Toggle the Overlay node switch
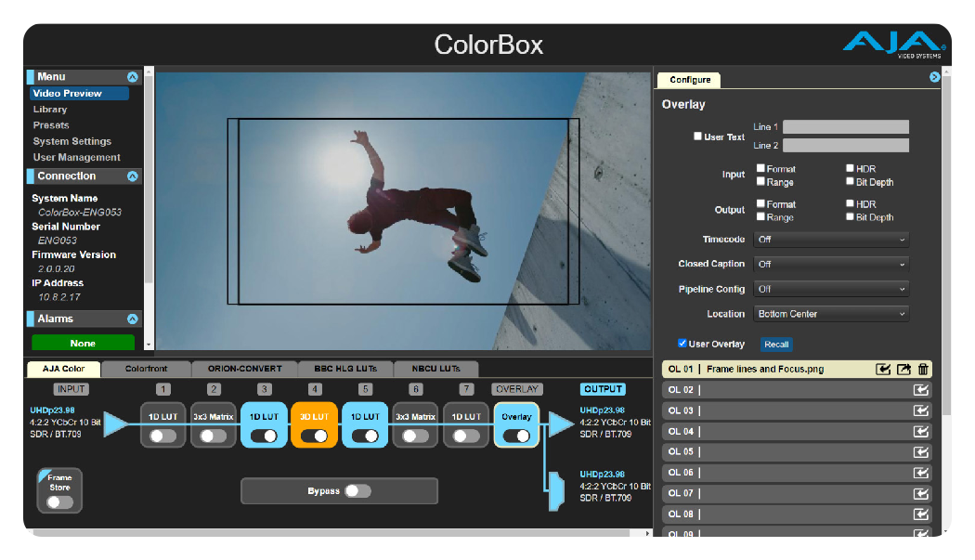The width and height of the screenshot is (975, 560). click(516, 436)
